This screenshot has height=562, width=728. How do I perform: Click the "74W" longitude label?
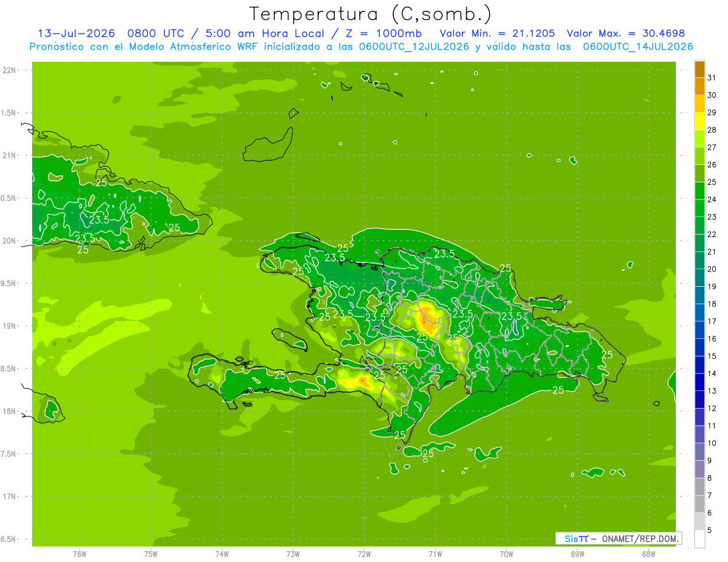(222, 554)
